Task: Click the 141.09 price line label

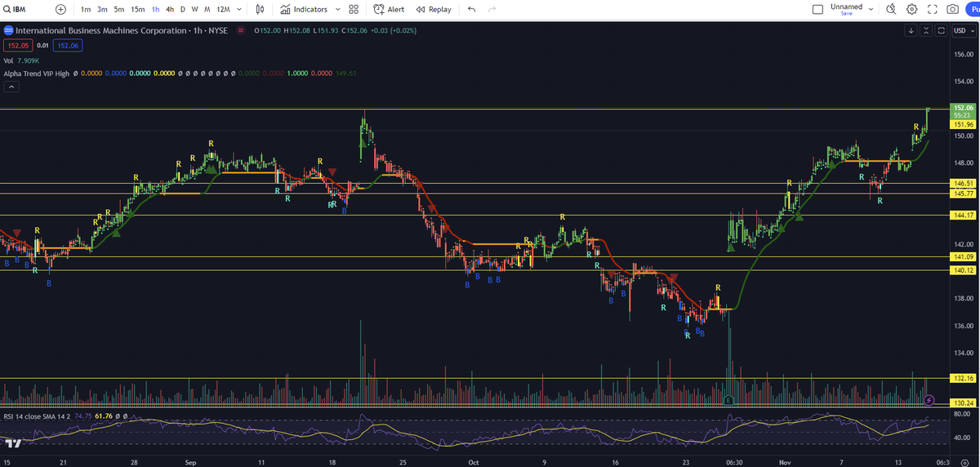Action: pyautogui.click(x=964, y=257)
